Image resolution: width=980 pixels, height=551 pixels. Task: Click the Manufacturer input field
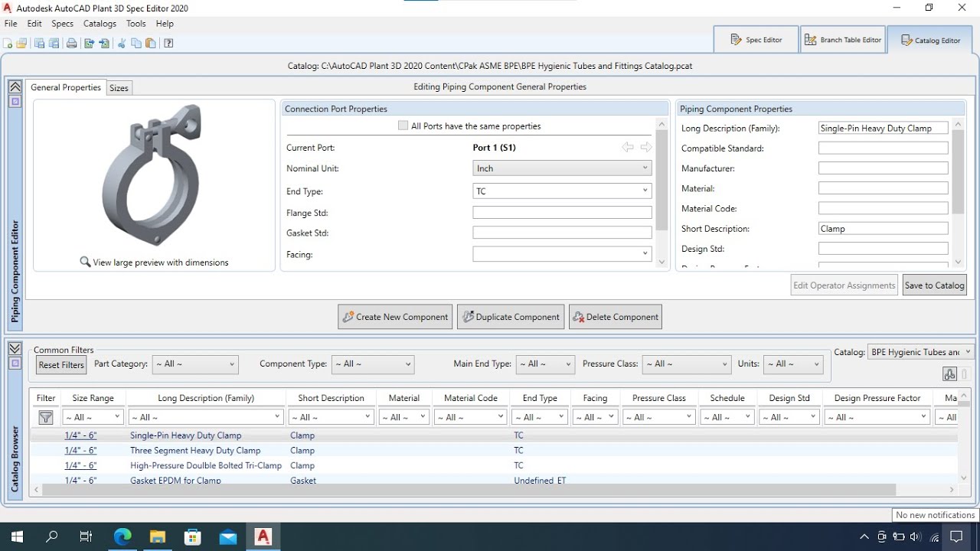coord(883,168)
